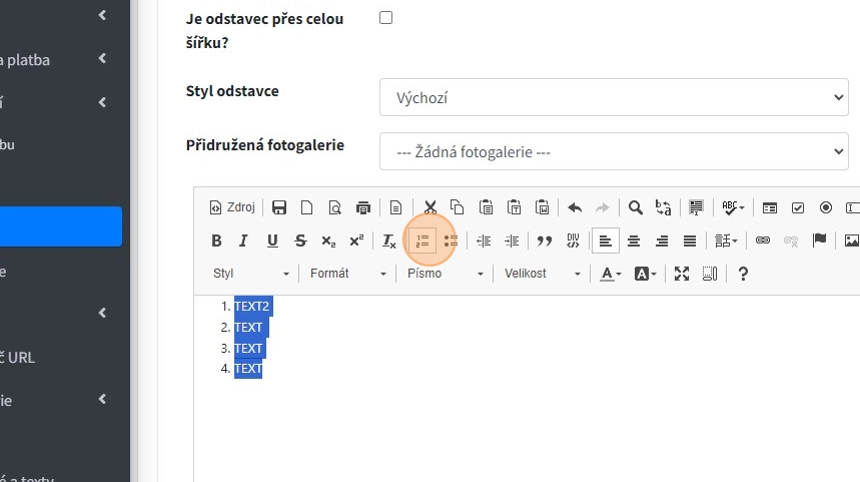The width and height of the screenshot is (860, 482).
Task: Insert a block quote
Action: pos(544,241)
